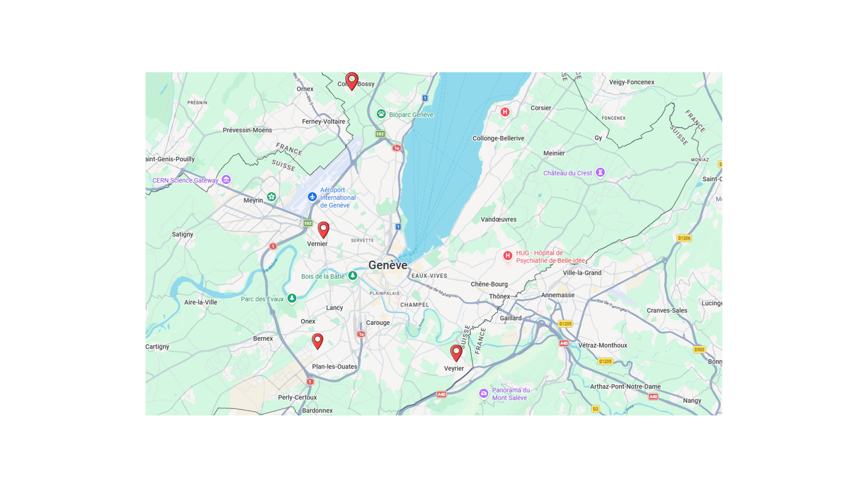Viewport: 868px width, 488px height.
Task: Select the red pin above Plan-les-Ouates
Action: tap(317, 341)
